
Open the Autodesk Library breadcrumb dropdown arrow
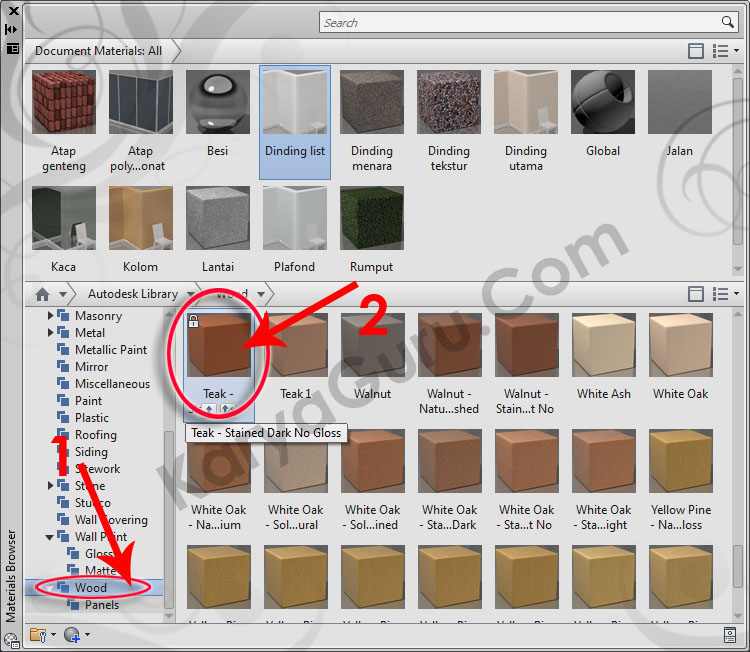click(187, 294)
